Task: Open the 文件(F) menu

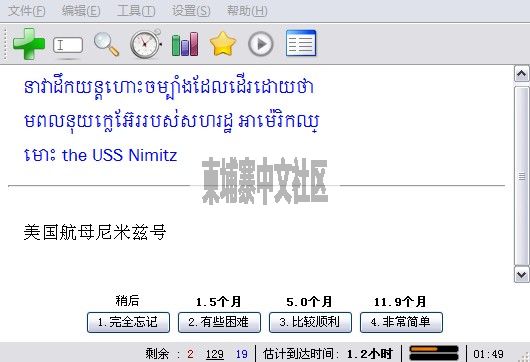Action: 27,11
